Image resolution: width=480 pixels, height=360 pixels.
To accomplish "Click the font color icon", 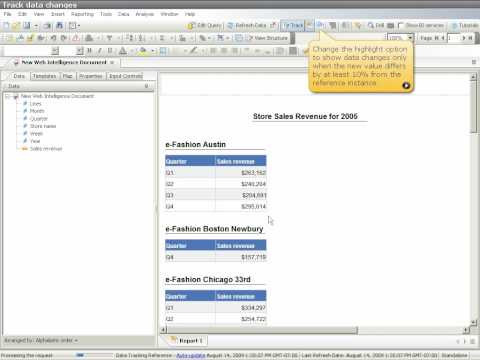I will click(x=123, y=51).
